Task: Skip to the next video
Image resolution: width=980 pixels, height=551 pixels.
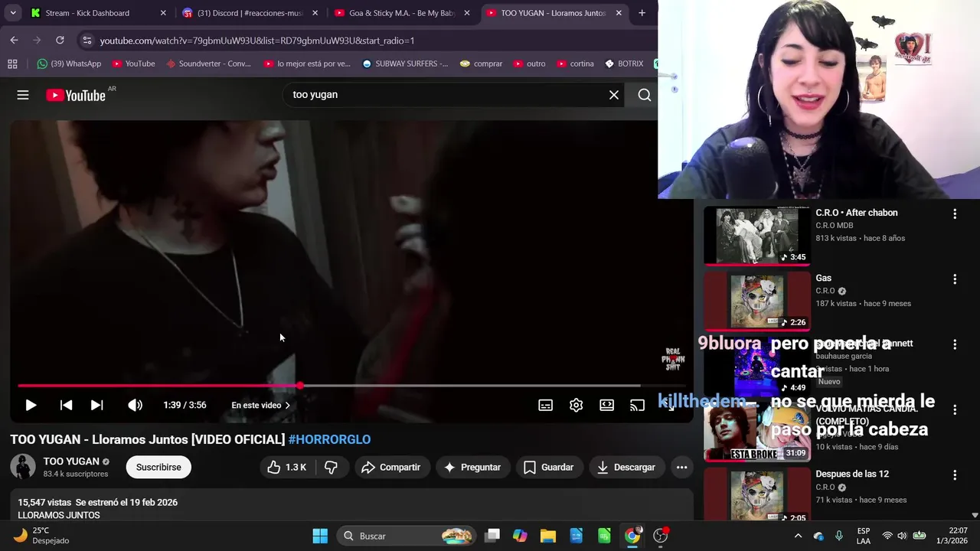Action: pos(96,405)
